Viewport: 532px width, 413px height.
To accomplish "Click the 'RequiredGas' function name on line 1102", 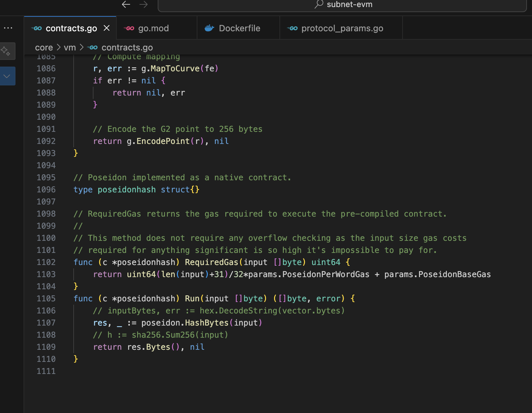I will (212, 262).
